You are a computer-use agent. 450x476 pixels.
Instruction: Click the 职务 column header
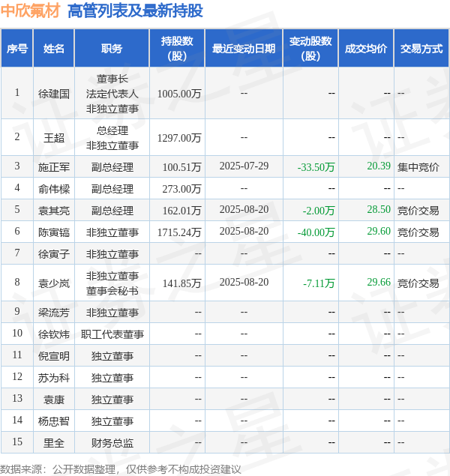[x=112, y=48]
